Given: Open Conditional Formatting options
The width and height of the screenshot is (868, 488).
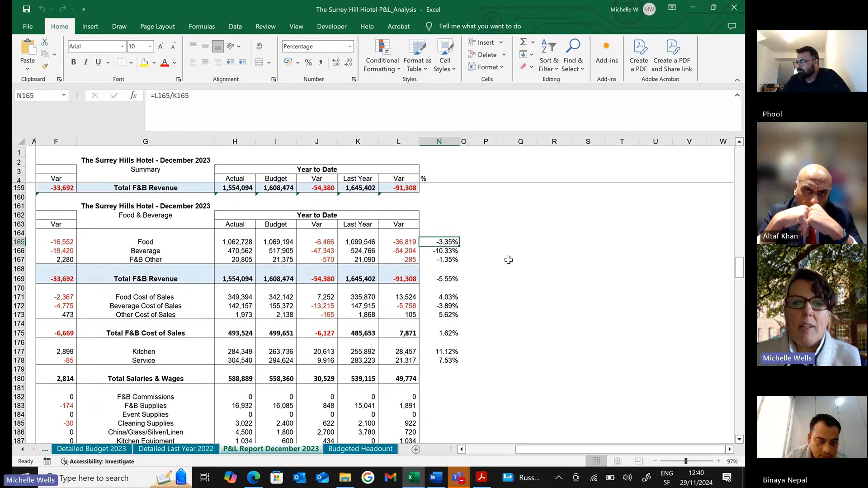Looking at the screenshot, I should coord(382,56).
